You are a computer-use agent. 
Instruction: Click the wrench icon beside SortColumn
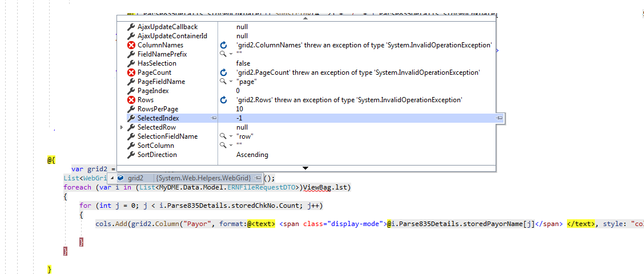click(x=131, y=146)
